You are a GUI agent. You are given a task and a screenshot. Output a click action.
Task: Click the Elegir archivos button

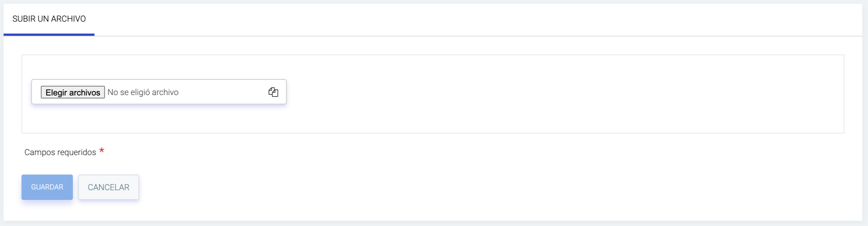[73, 92]
